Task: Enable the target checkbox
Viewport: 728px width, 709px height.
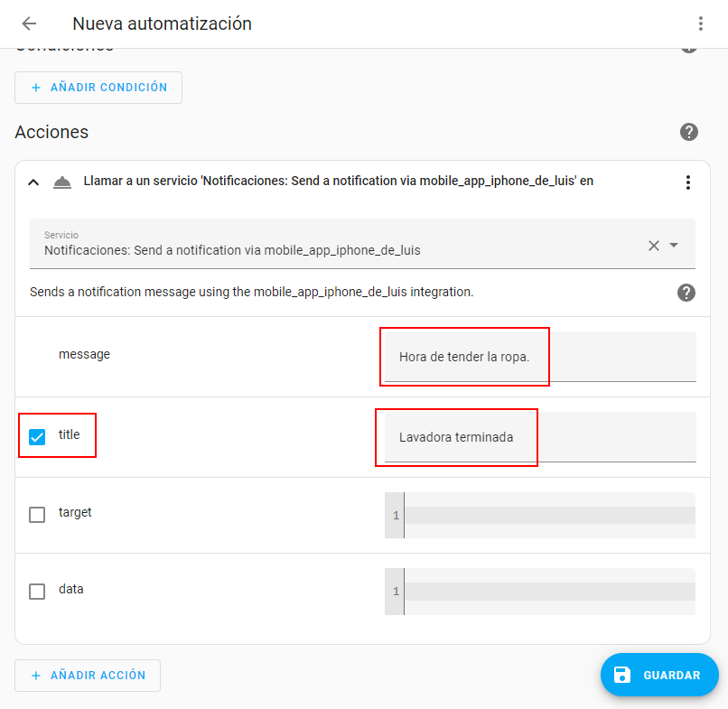Action: [37, 515]
